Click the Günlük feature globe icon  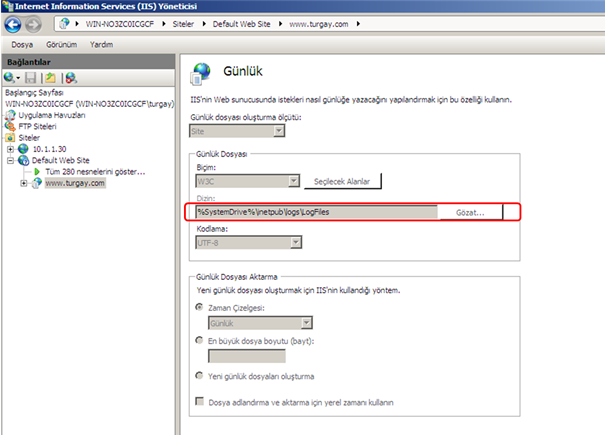200,73
